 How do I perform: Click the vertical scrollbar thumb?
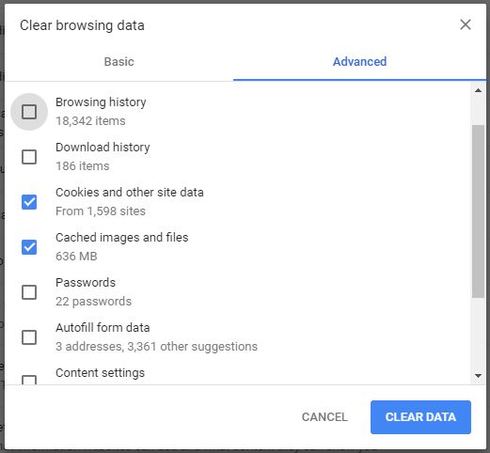click(478, 211)
